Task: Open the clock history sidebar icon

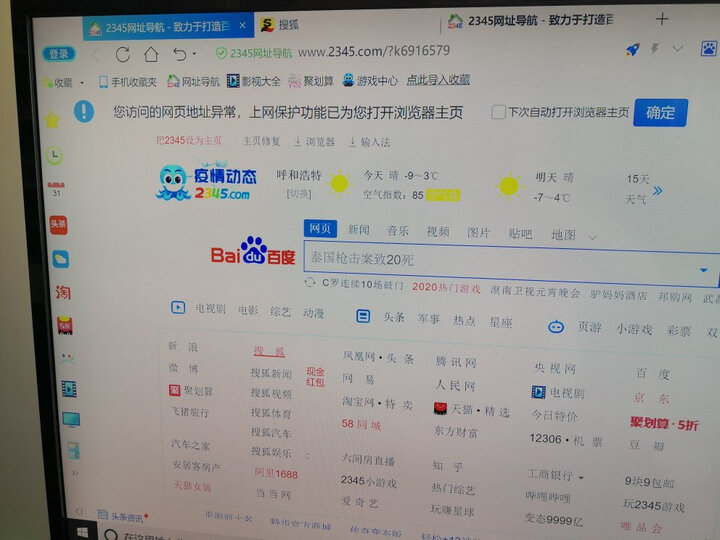Action: 55,155
